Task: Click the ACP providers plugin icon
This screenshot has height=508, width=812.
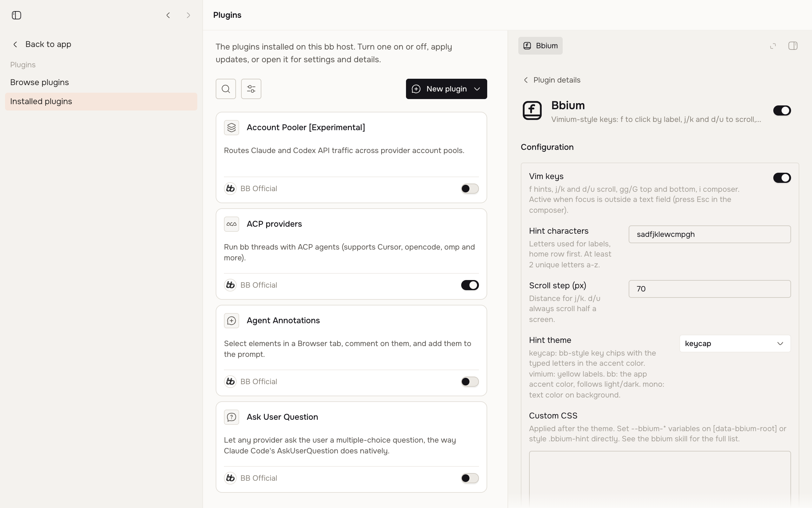Action: 232,224
